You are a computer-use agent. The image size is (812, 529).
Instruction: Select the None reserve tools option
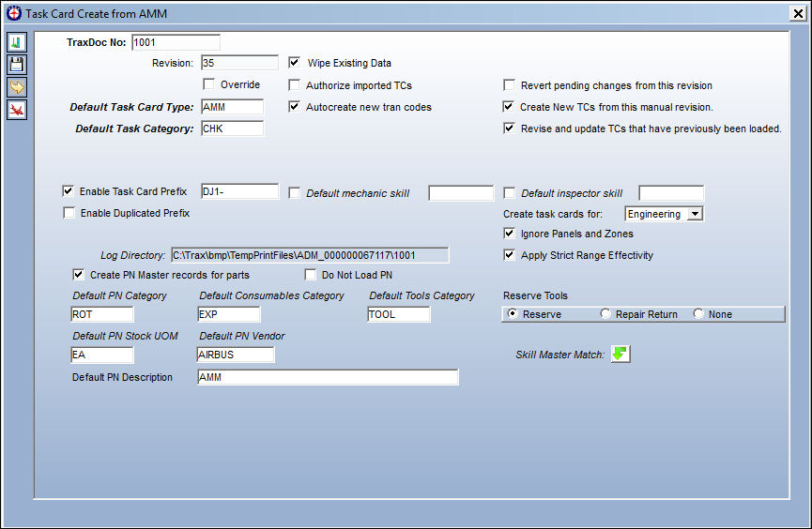pos(698,313)
